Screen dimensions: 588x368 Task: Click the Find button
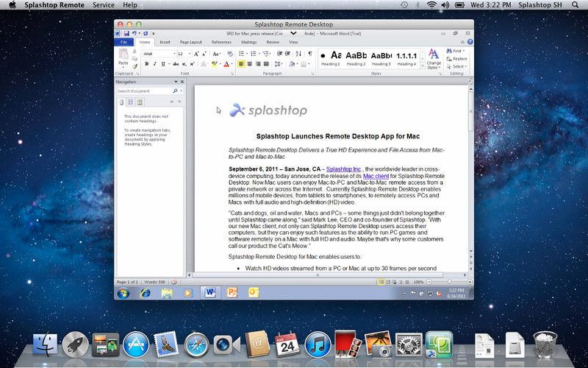pos(455,51)
